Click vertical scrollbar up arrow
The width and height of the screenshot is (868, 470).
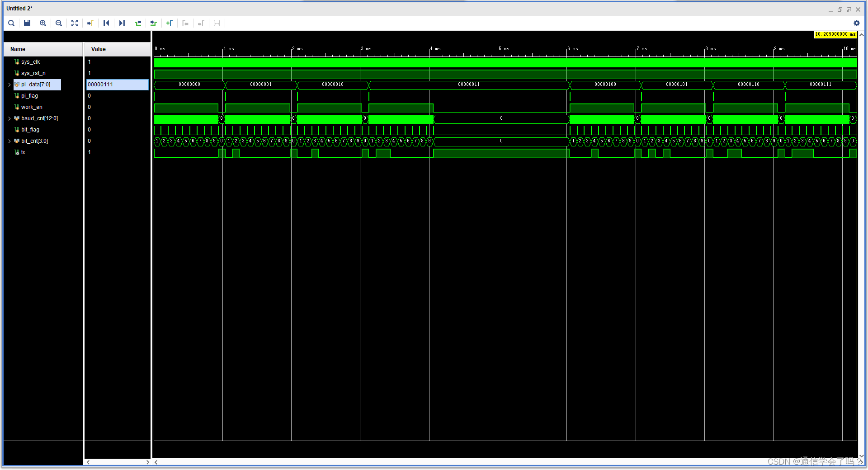(862, 35)
